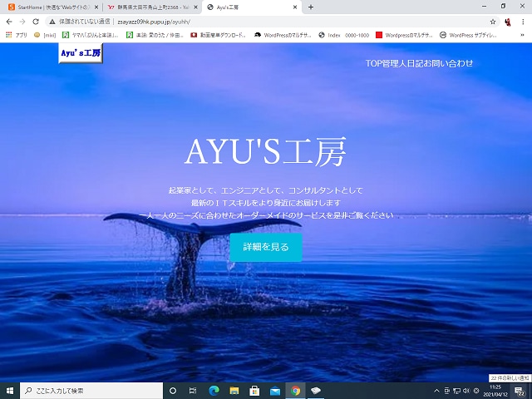Screen dimensions: 532x399
Task: Open the first WordPressのマルチサ bookmark
Action: 283,35
